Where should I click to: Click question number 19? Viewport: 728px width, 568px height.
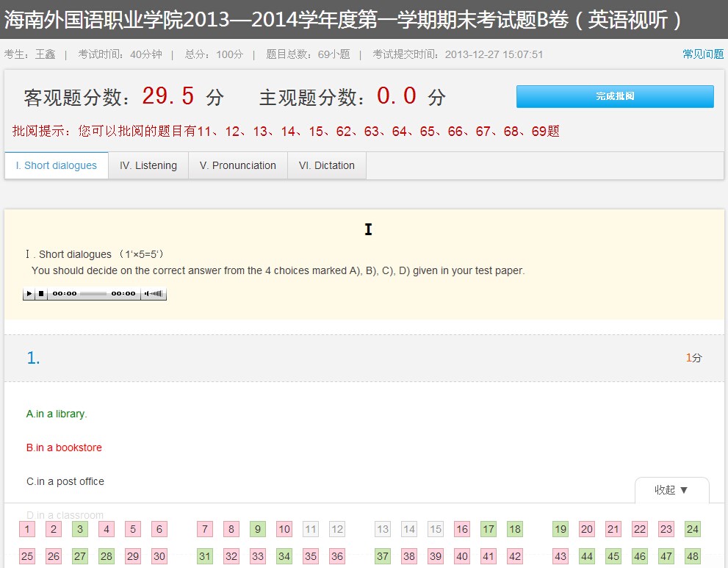pos(561,529)
